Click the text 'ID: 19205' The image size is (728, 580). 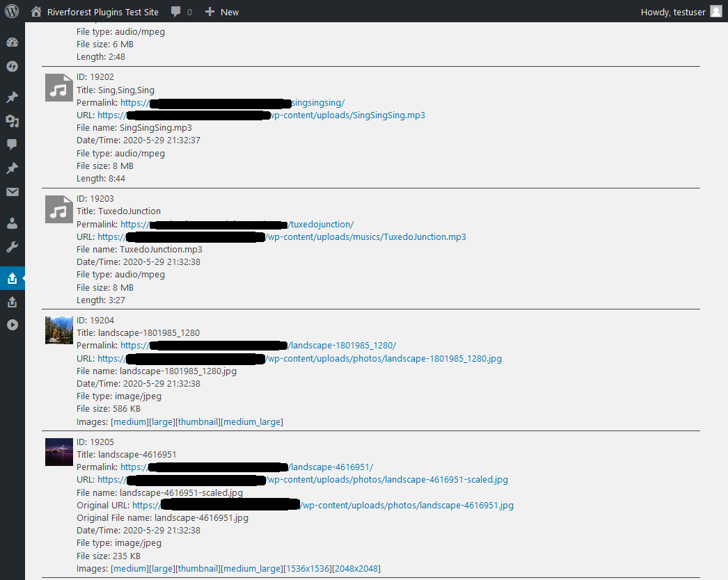click(x=95, y=442)
